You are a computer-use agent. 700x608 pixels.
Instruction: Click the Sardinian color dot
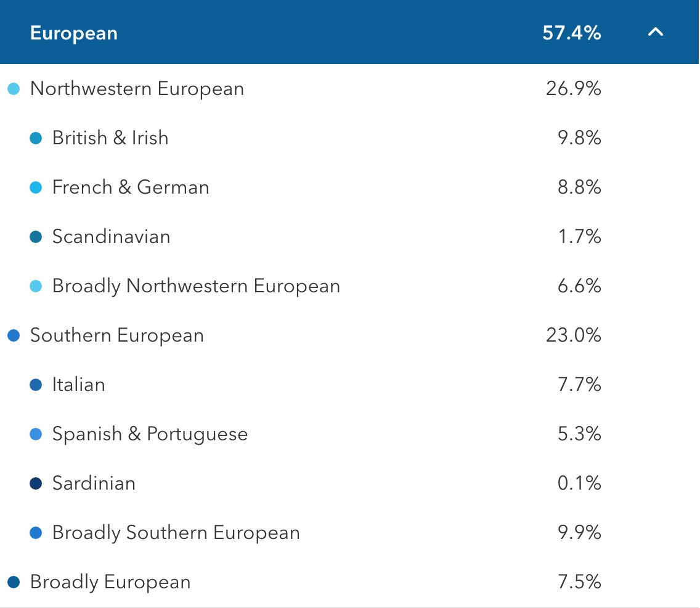coord(36,483)
